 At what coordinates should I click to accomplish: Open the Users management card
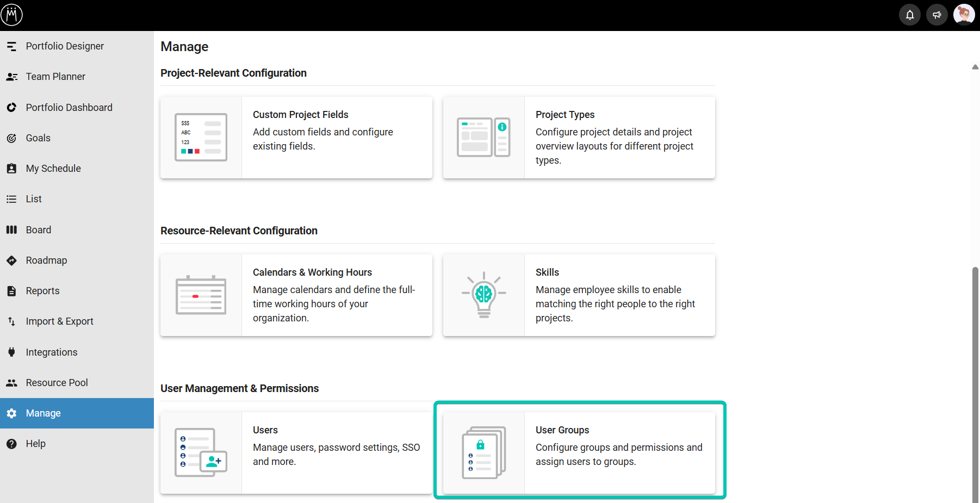pyautogui.click(x=296, y=453)
